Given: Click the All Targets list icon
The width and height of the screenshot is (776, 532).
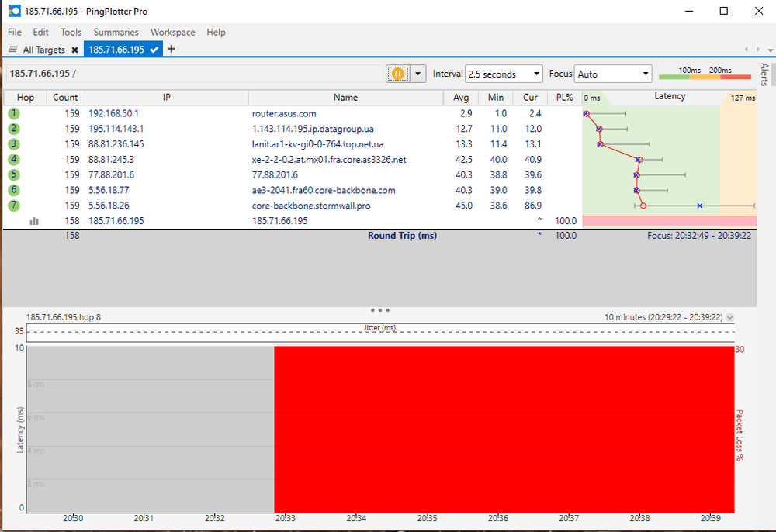Looking at the screenshot, I should (x=13, y=50).
